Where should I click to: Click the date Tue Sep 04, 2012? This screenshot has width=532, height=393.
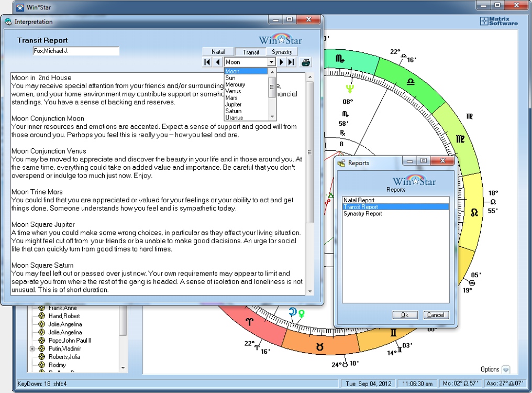368,384
